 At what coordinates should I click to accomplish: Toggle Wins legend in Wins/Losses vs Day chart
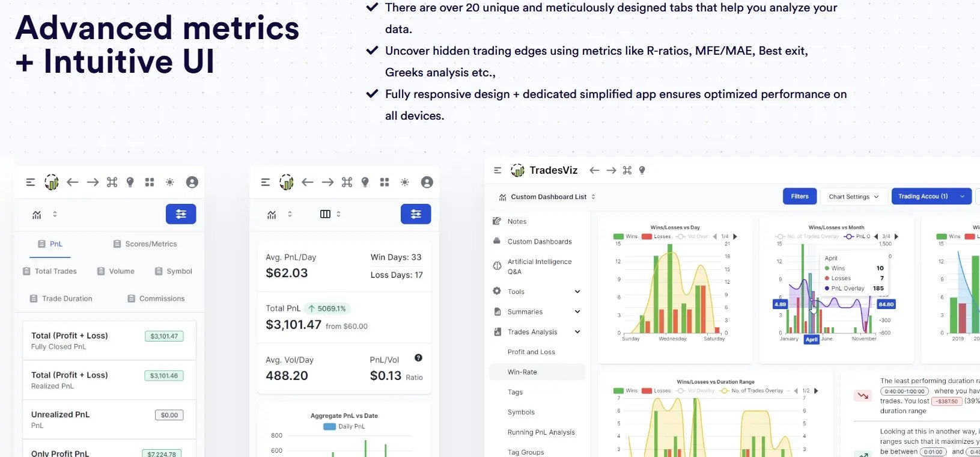click(x=625, y=236)
